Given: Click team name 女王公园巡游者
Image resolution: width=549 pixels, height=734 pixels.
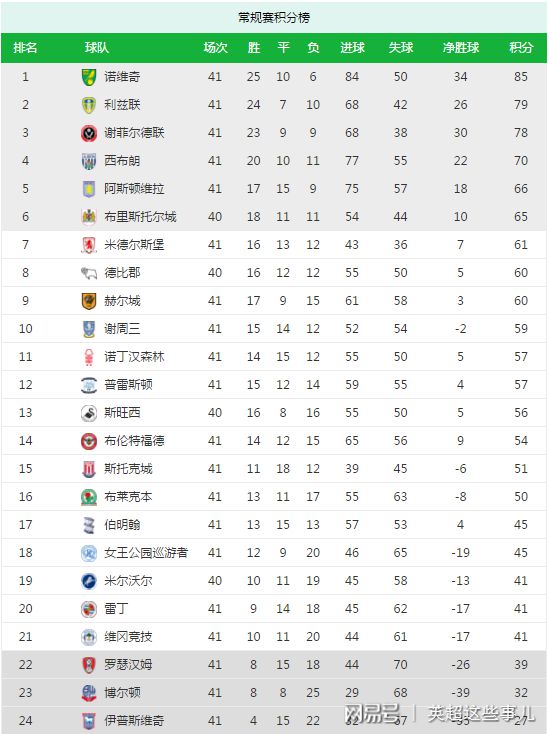Looking at the screenshot, I should point(146,553).
